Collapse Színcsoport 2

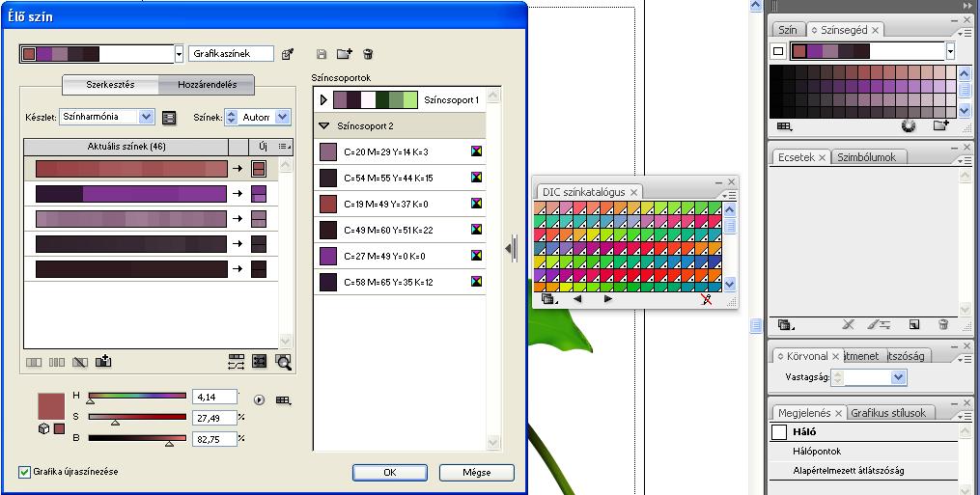(323, 125)
